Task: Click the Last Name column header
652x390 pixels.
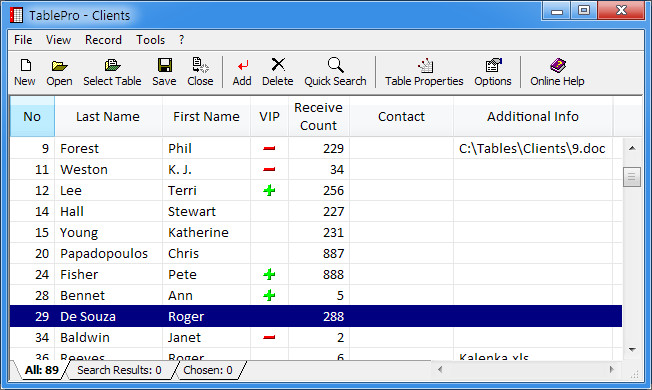Action: pyautogui.click(x=108, y=116)
